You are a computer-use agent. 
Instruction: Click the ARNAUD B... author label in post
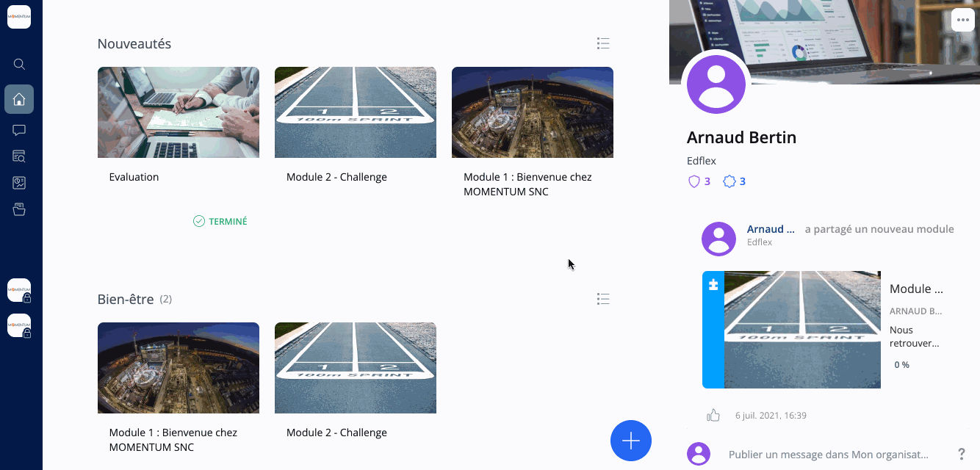click(915, 311)
